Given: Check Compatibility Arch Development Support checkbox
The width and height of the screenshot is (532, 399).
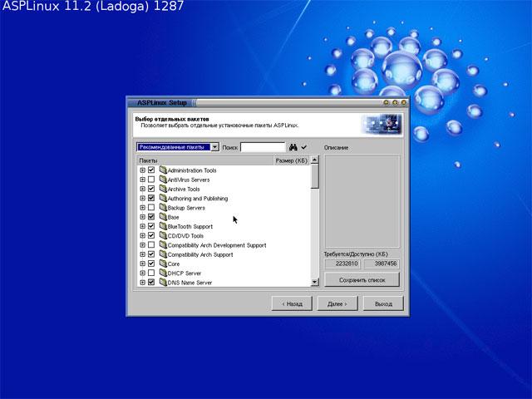Looking at the screenshot, I should pyautogui.click(x=151, y=245).
